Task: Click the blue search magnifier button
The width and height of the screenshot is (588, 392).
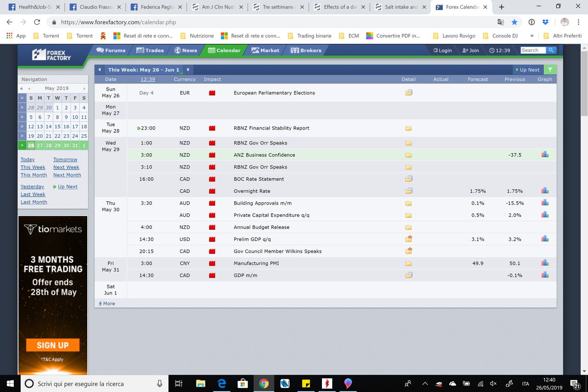Action: click(551, 51)
